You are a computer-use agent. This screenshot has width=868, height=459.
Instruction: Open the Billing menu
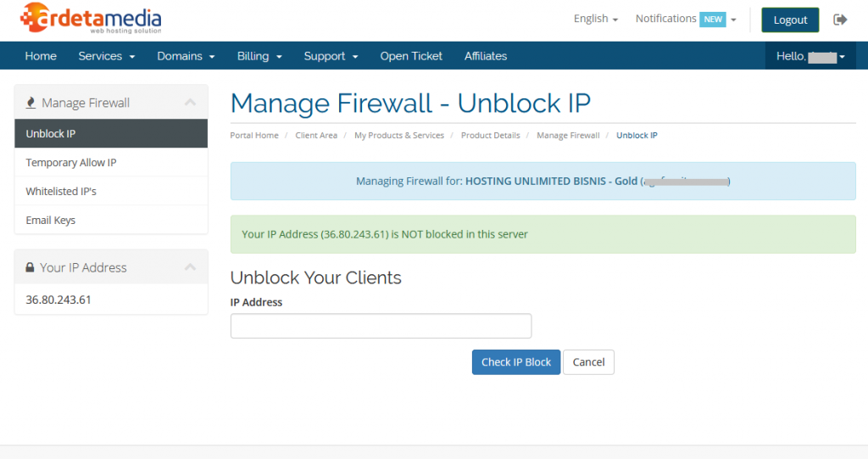click(259, 56)
